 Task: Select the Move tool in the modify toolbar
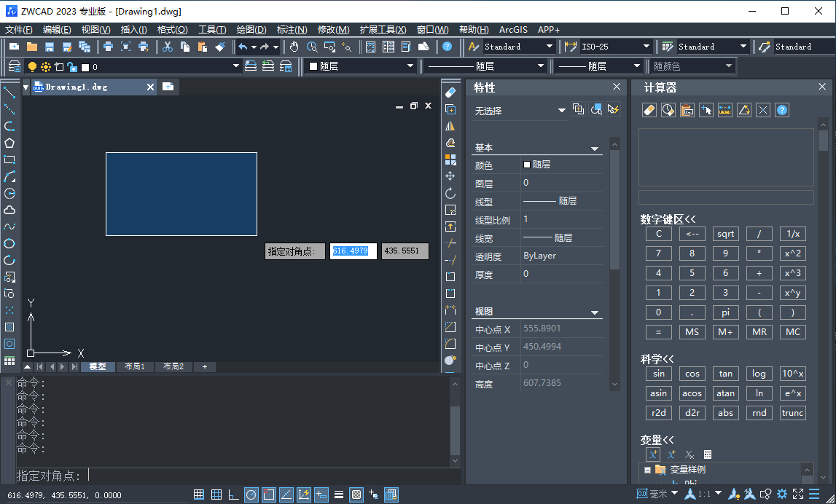point(450,176)
